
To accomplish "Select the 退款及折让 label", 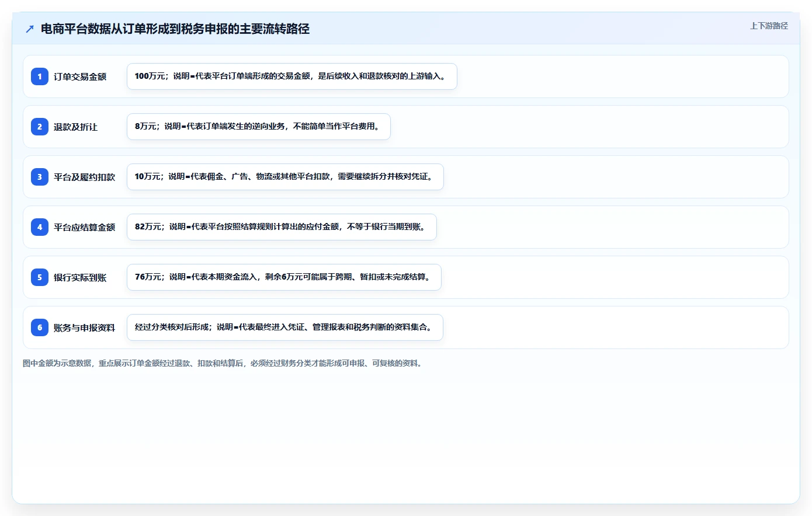I will [x=75, y=127].
